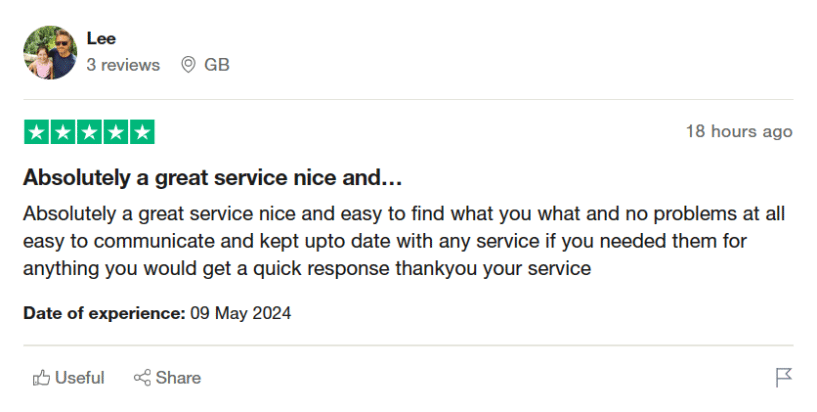The height and width of the screenshot is (412, 817).
Task: Open Lee's profile picture
Action: 50,53
